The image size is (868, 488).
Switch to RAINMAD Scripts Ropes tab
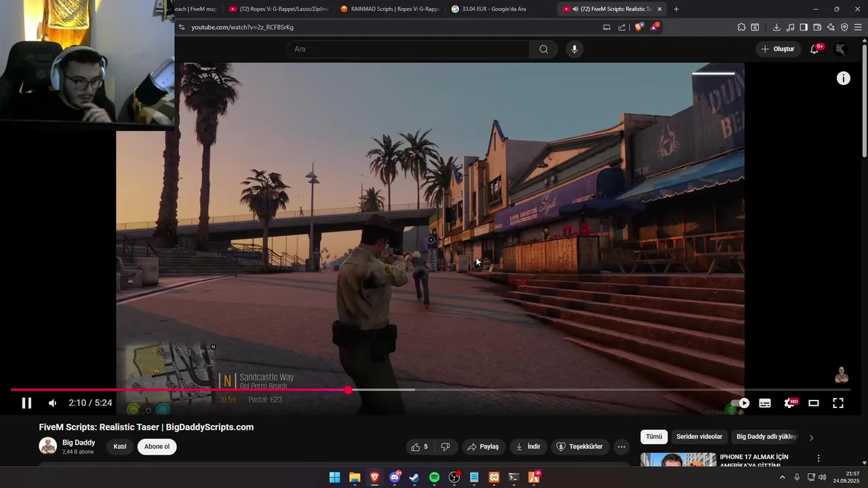(x=390, y=9)
